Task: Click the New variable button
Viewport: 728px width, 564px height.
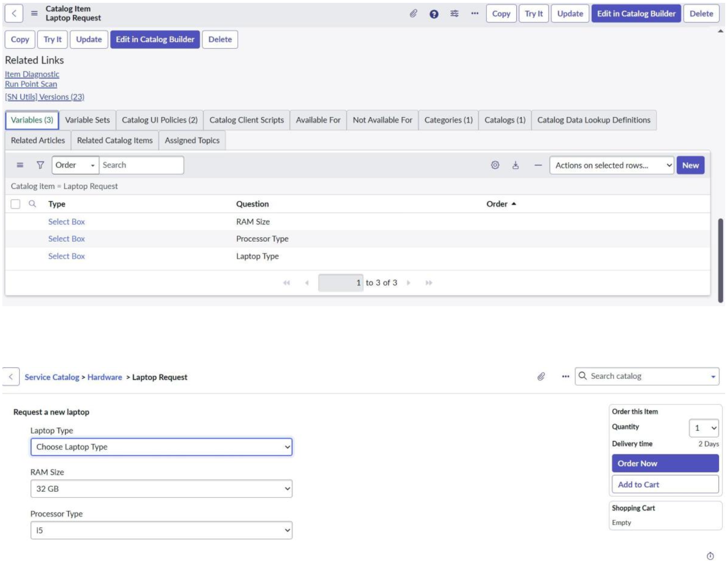Action: click(690, 165)
